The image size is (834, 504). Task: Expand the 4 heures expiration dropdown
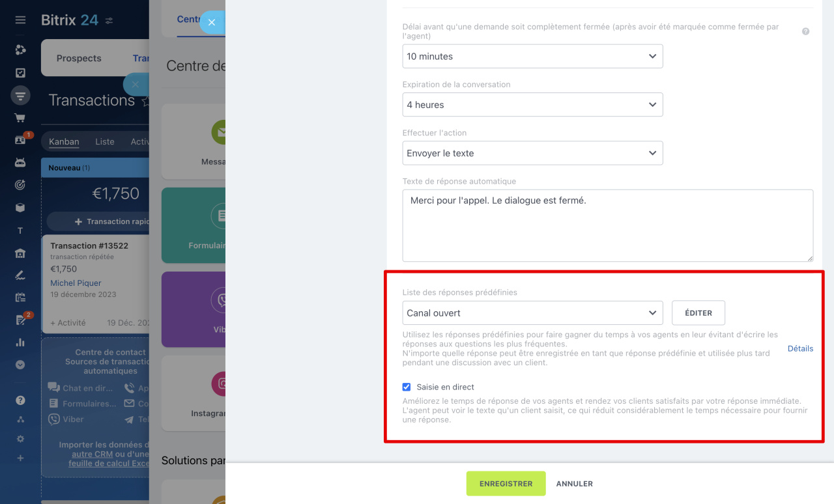tap(532, 105)
